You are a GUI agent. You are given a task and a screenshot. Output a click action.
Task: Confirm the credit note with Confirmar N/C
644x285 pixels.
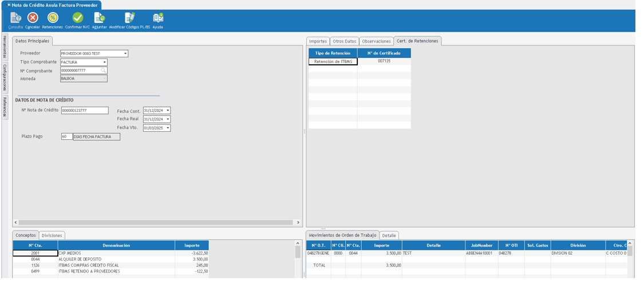coord(77,18)
